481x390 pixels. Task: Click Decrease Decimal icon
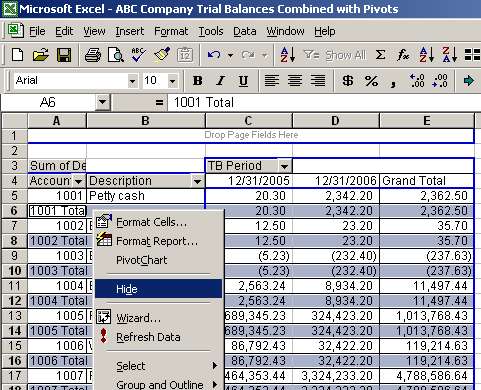coord(440,81)
